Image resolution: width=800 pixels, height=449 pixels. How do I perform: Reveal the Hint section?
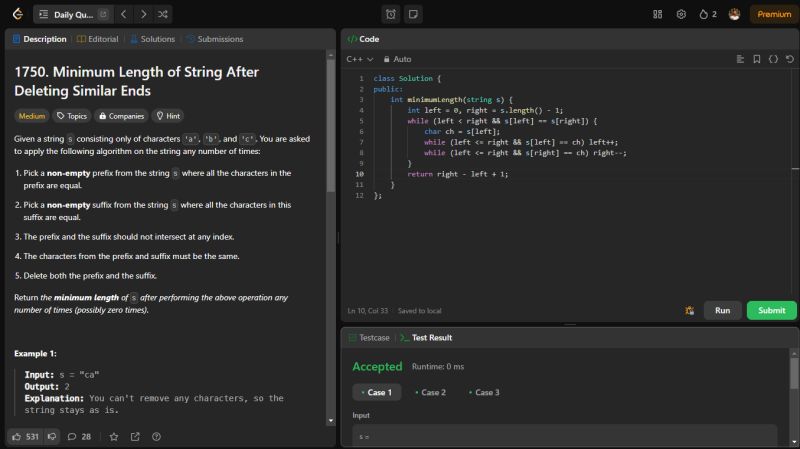click(167, 116)
